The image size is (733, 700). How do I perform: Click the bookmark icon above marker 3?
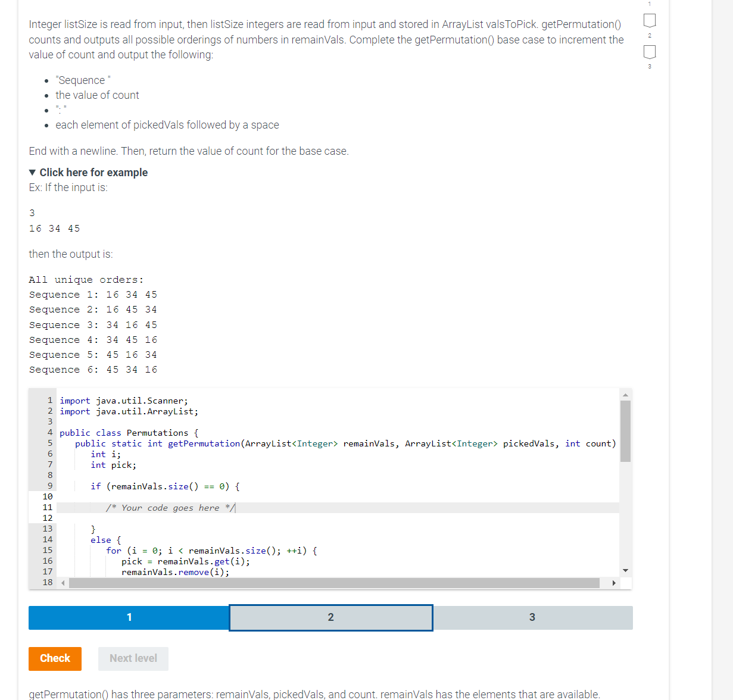click(x=649, y=52)
